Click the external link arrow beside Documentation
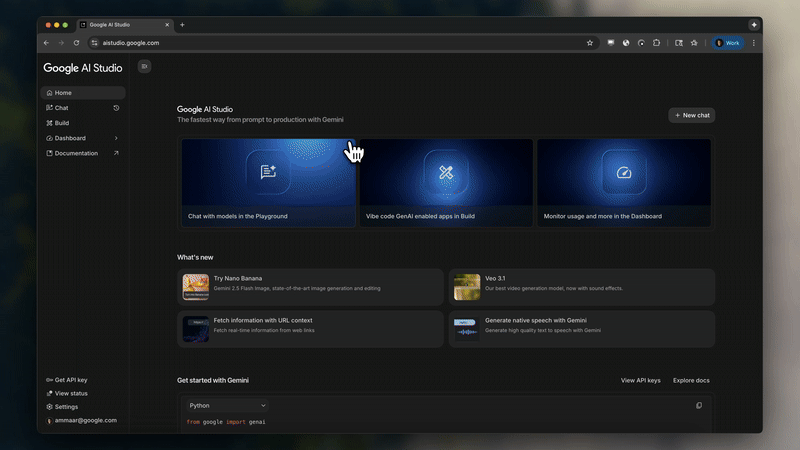The image size is (800, 450). pyautogui.click(x=116, y=153)
